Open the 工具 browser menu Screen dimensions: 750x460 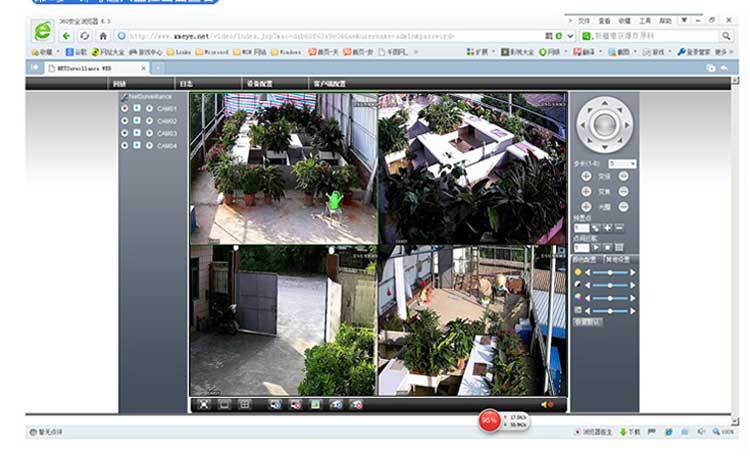[645, 21]
